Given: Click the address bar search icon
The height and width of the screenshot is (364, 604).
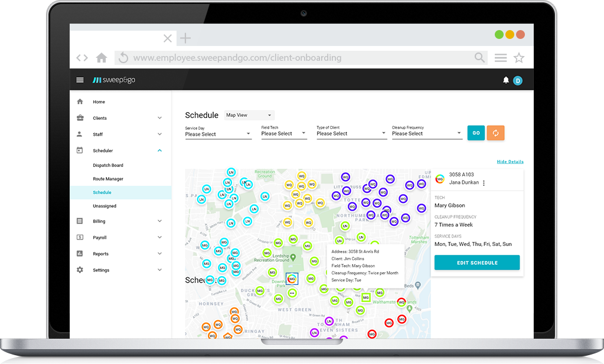Looking at the screenshot, I should click(479, 58).
